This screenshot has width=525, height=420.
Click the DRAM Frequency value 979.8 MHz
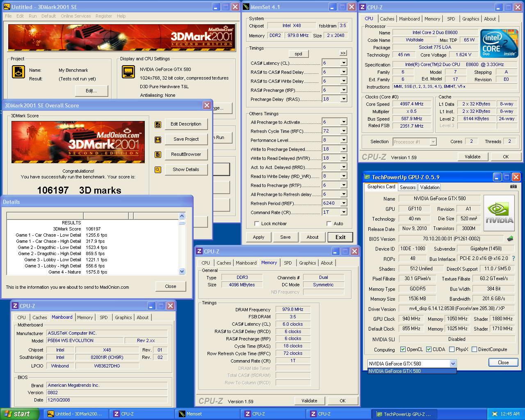293,310
